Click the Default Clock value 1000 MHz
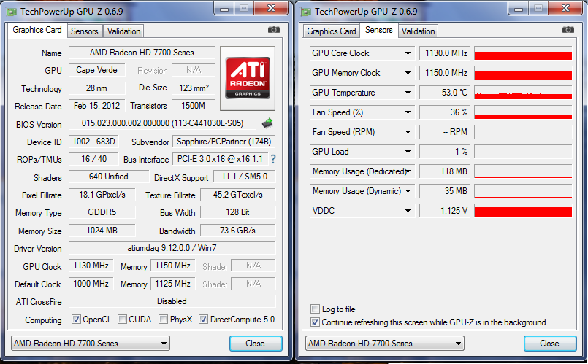This screenshot has height=364, width=588. (91, 284)
